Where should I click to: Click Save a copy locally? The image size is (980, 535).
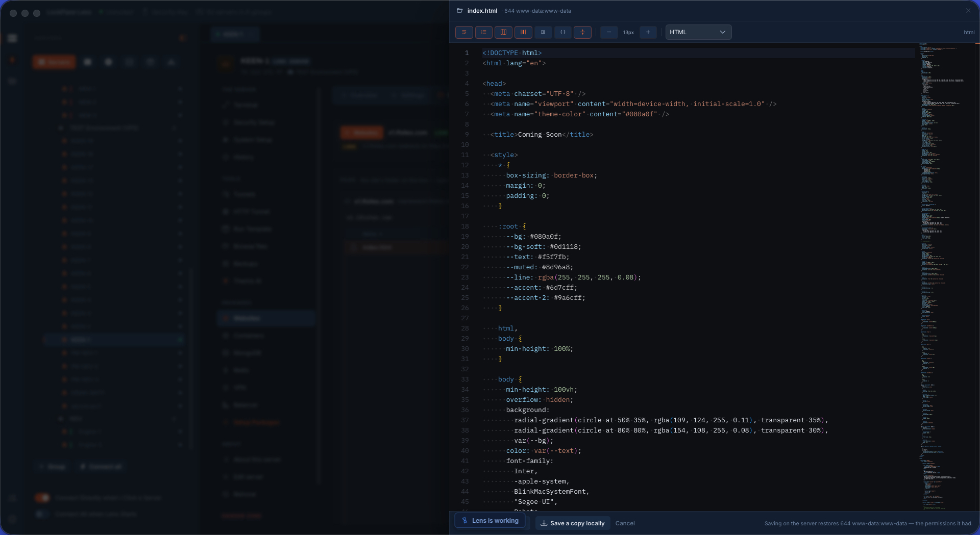(573, 523)
